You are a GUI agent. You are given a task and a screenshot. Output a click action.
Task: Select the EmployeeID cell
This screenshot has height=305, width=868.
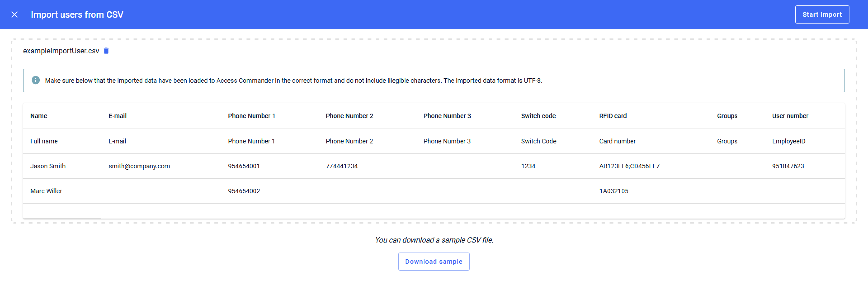click(x=788, y=141)
